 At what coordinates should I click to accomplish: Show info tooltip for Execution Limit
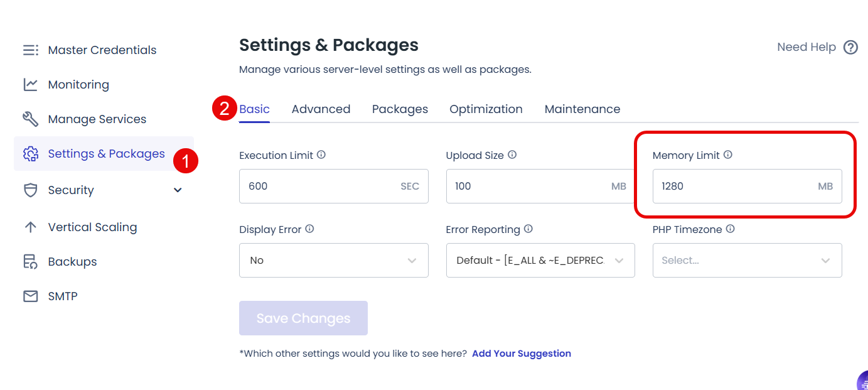coord(321,154)
